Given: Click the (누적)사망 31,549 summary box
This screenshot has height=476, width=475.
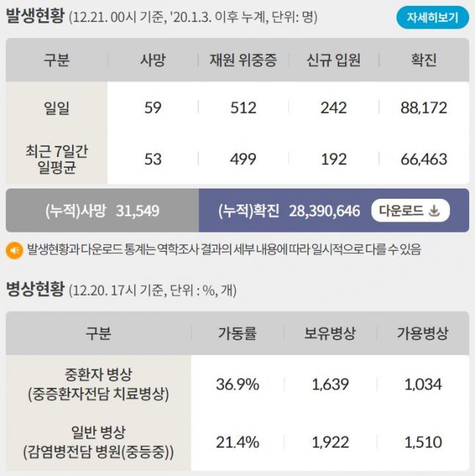Looking at the screenshot, I should point(102,211).
